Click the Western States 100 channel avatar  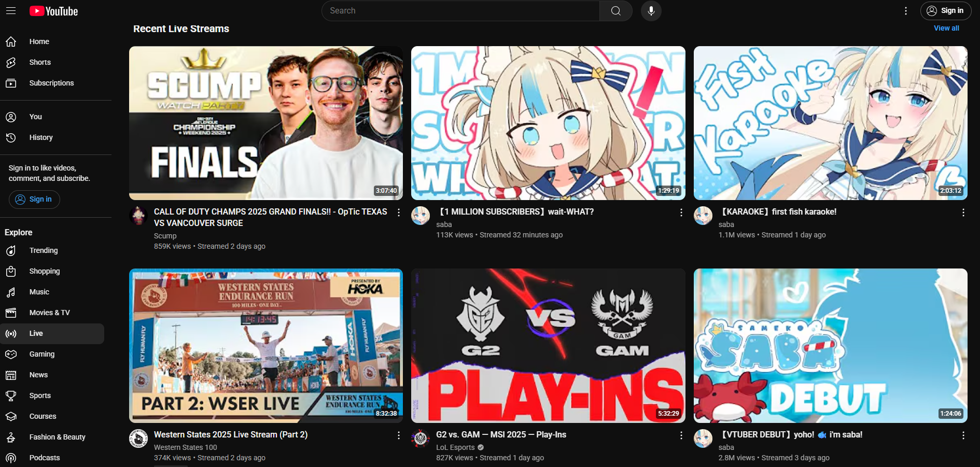(x=138, y=438)
